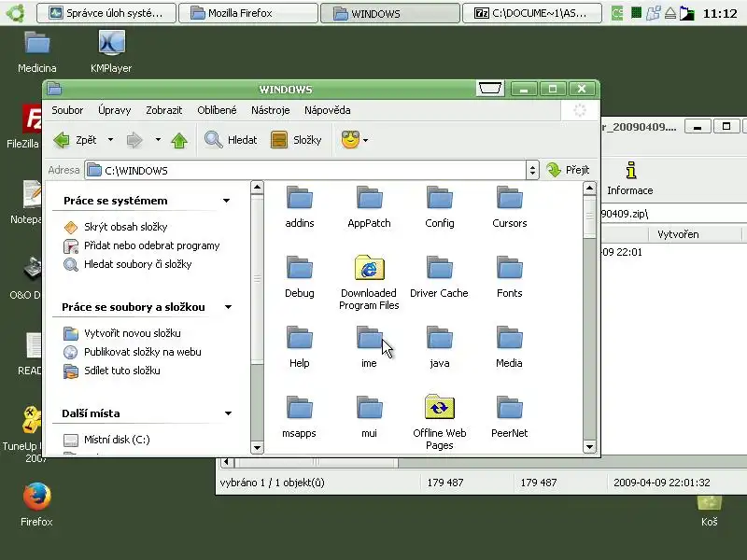Viewport: 747px width, 560px height.
Task: Click the smiley views toolbar icon
Action: tap(350, 140)
